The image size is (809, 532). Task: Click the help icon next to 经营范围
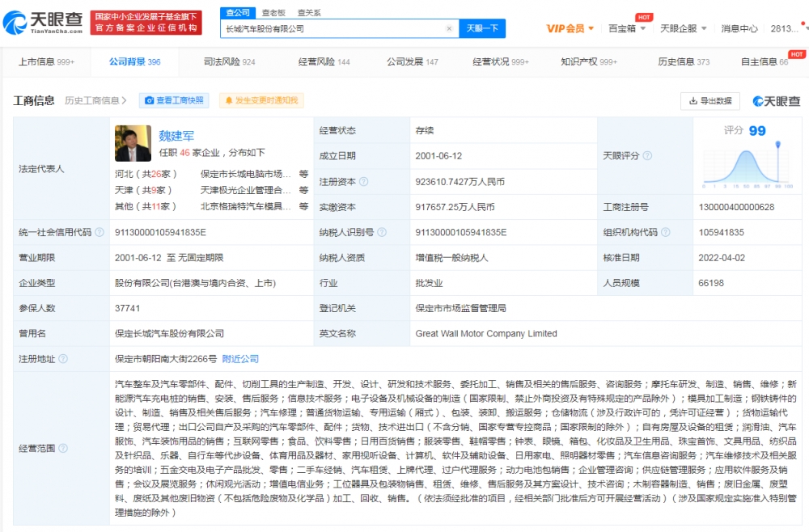[x=63, y=448]
